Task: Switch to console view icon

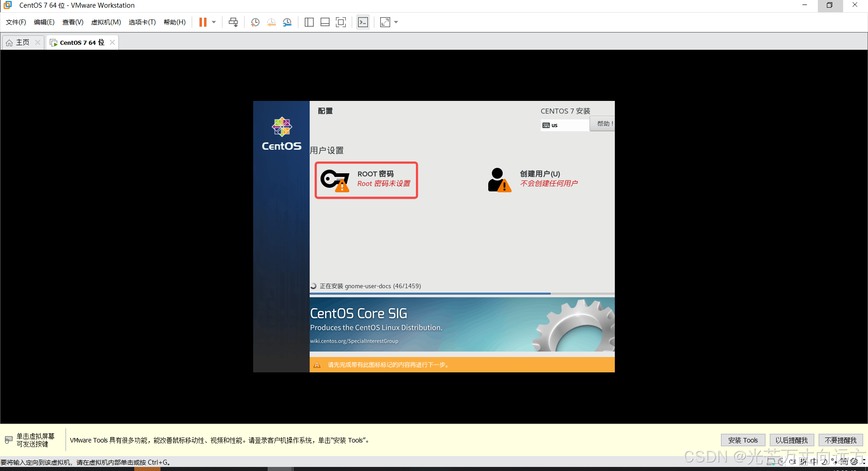Action: (x=363, y=22)
